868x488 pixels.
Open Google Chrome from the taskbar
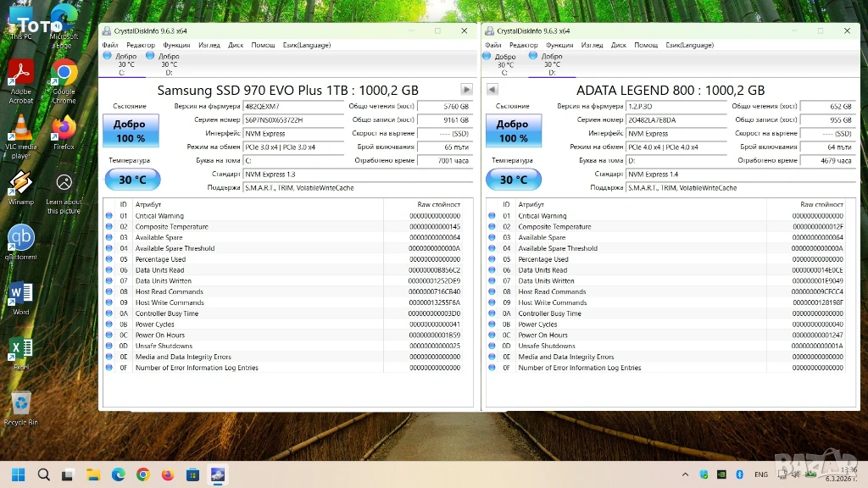[x=142, y=474]
